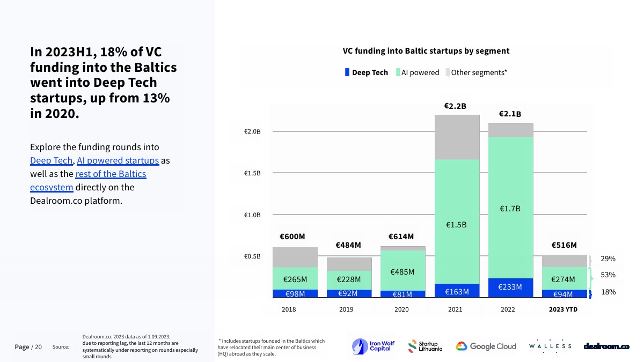The image size is (644, 362).
Task: Click the 18% Deep Tech share label
Action: click(608, 292)
